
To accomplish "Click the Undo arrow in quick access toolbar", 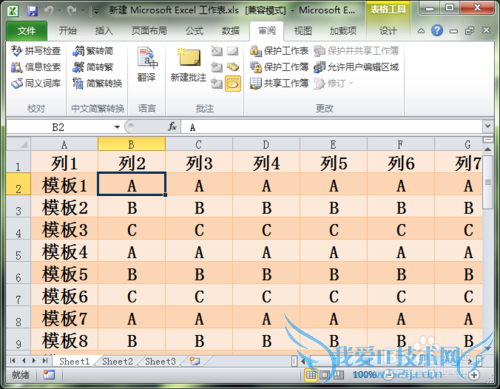I will point(49,11).
